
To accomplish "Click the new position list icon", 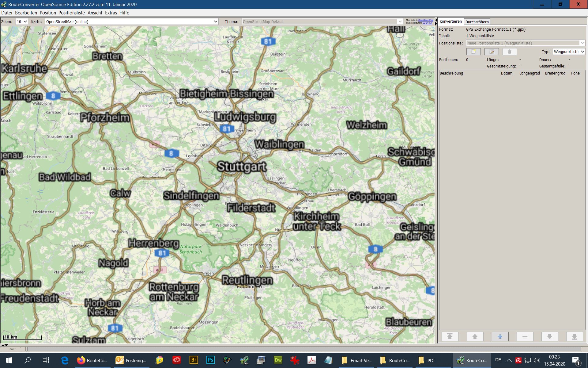I will 473,52.
